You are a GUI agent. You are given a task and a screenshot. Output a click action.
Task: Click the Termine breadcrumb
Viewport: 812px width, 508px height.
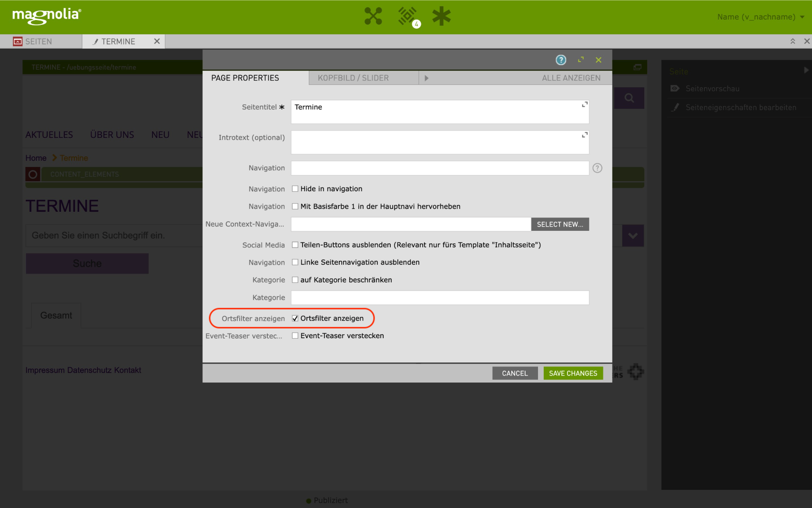(x=74, y=158)
